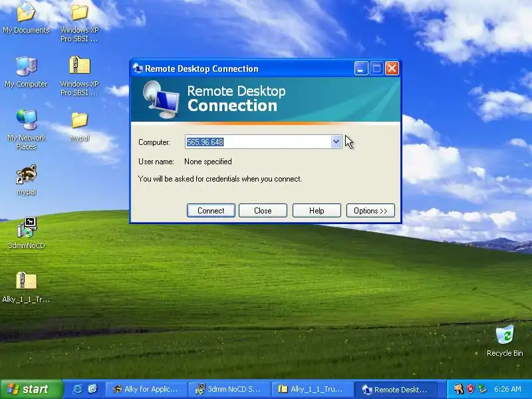Screen dimensions: 532x399
Task: Close Remote Desktop Connection with red X
Action: click(392, 68)
